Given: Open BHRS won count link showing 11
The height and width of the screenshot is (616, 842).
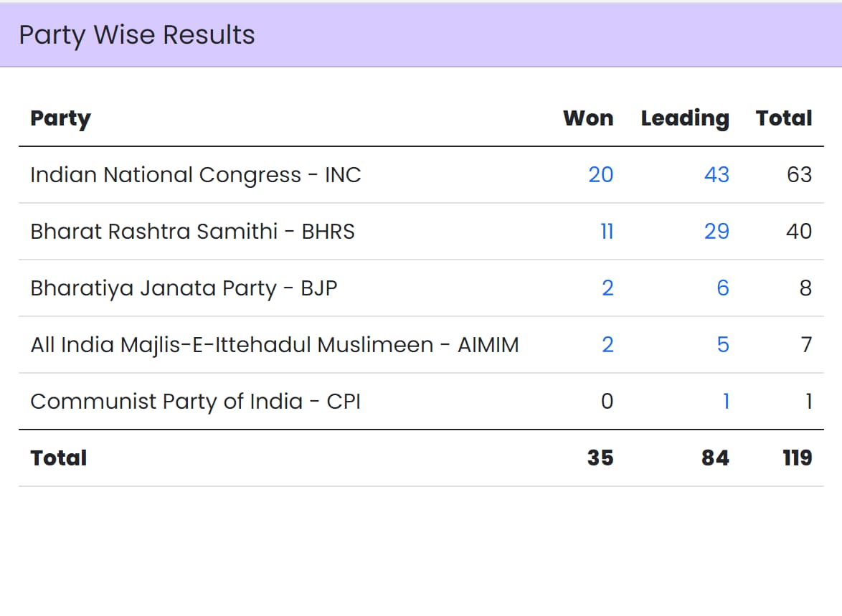Looking at the screenshot, I should click(x=607, y=232).
